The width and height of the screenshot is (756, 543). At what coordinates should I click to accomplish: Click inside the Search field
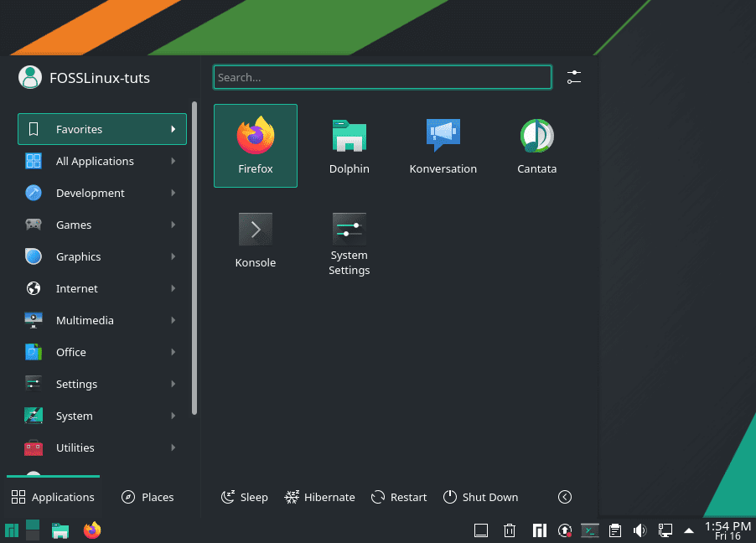[381, 76]
